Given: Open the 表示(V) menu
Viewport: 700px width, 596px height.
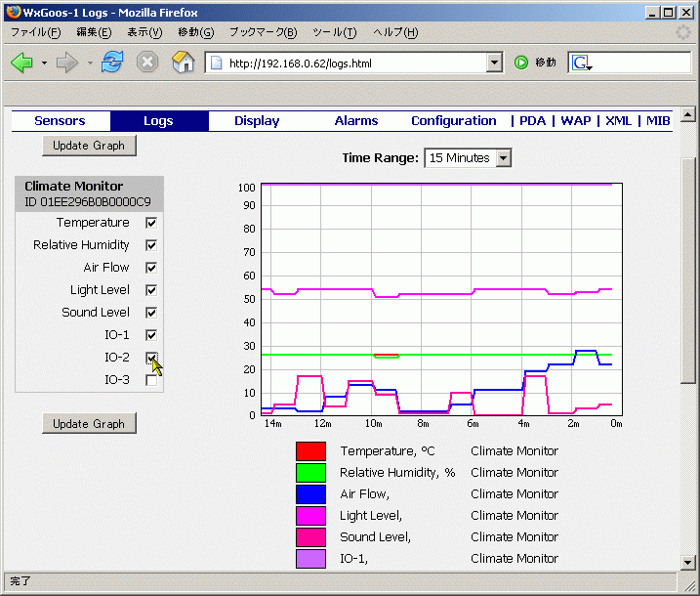Looking at the screenshot, I should pyautogui.click(x=144, y=32).
